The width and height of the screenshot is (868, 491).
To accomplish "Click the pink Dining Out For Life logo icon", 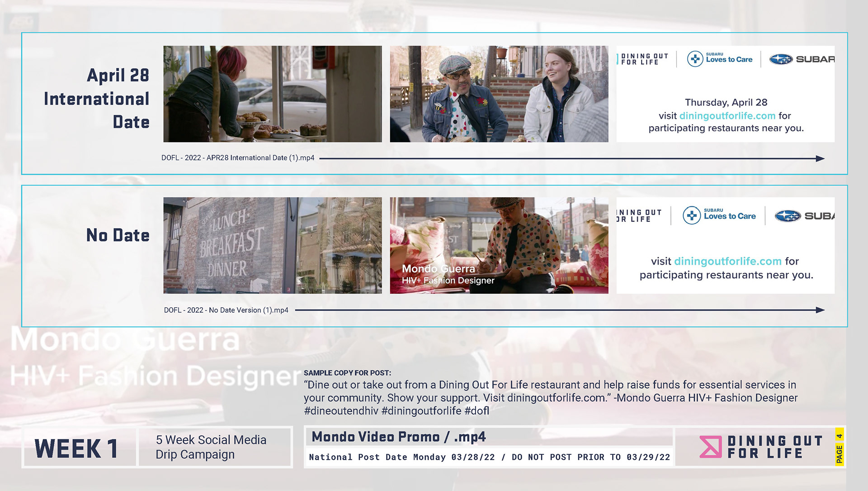I will (710, 447).
